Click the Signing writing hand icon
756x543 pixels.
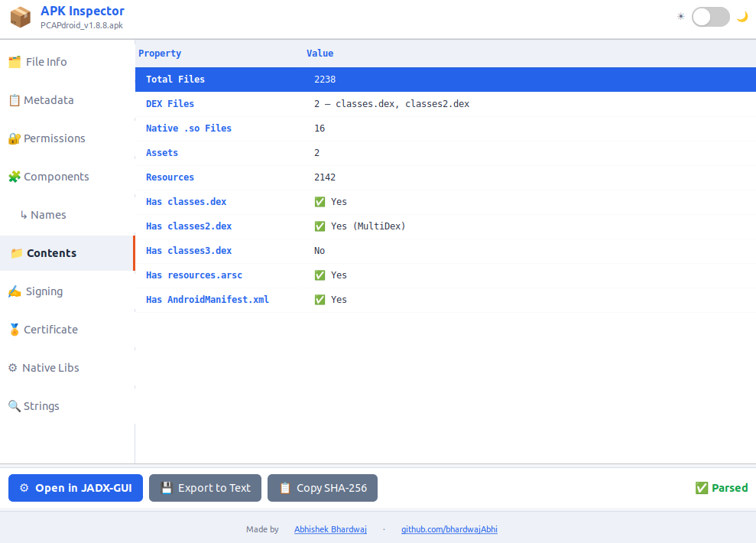15,291
